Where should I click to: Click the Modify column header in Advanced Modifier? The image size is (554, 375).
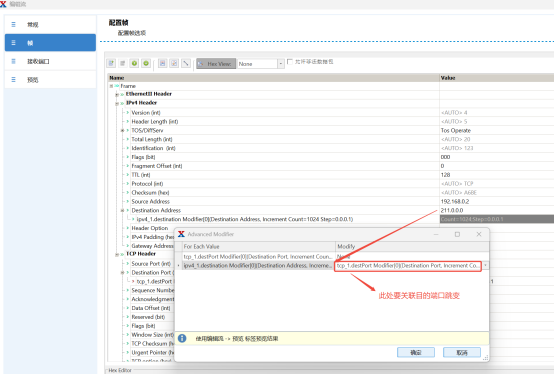(x=412, y=246)
